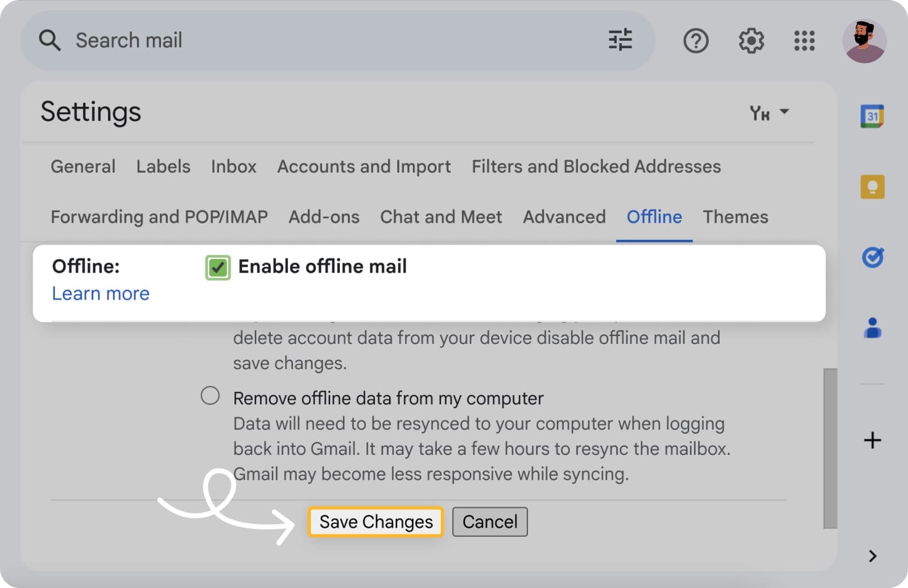Open advanced search options in the search bar
Image resolution: width=908 pixels, height=588 pixels.
point(620,40)
